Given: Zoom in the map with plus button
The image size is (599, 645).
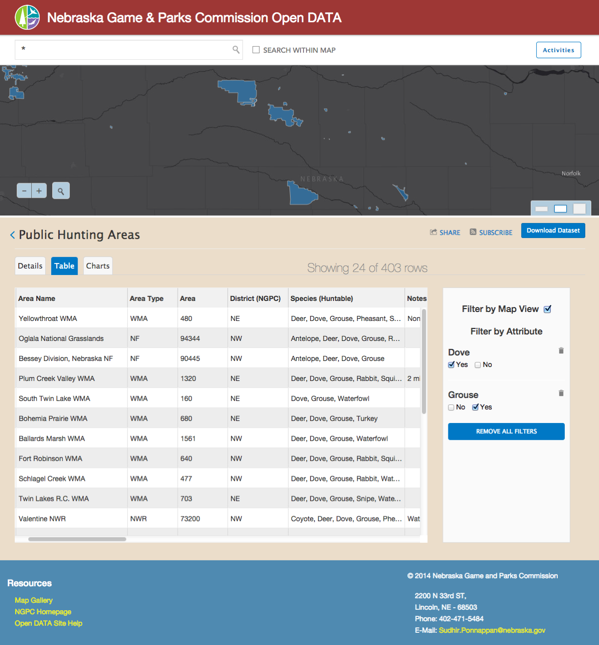Looking at the screenshot, I should (39, 191).
